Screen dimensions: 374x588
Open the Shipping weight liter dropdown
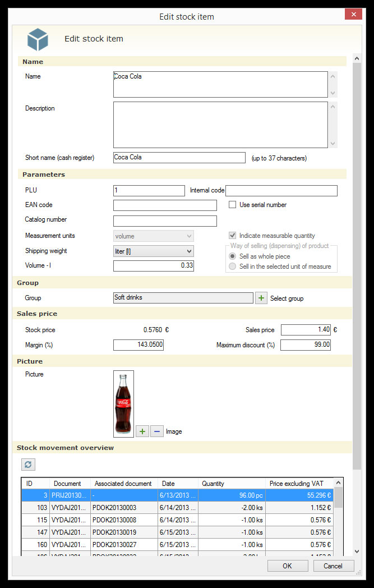coord(154,251)
